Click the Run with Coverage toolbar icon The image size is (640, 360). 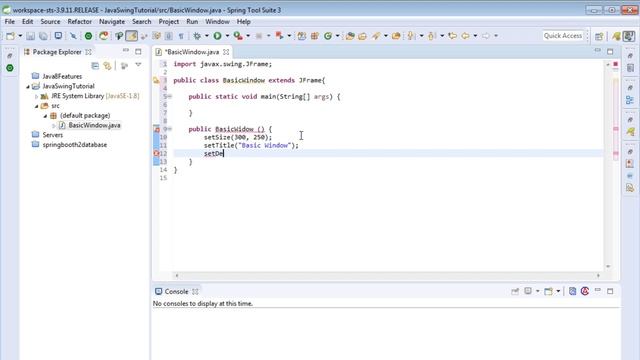(238, 36)
